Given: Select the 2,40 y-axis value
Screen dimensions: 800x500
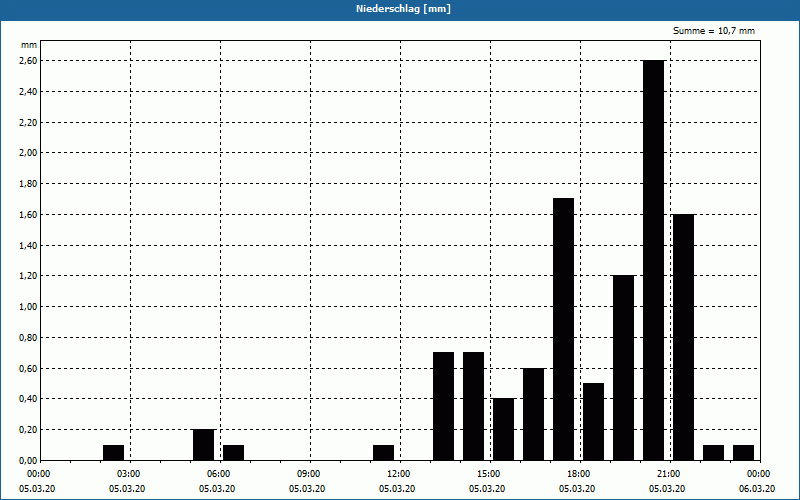Looking at the screenshot, I should pyautogui.click(x=29, y=91).
